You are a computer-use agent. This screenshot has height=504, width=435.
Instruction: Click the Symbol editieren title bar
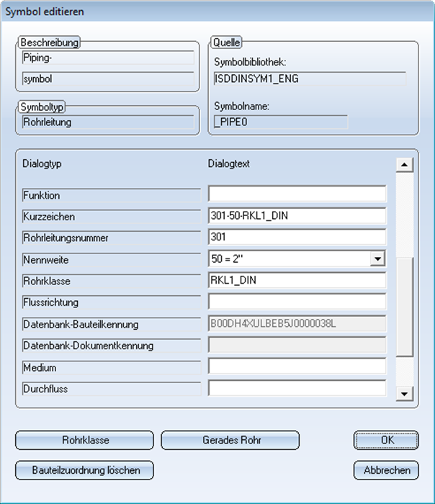tap(217, 12)
